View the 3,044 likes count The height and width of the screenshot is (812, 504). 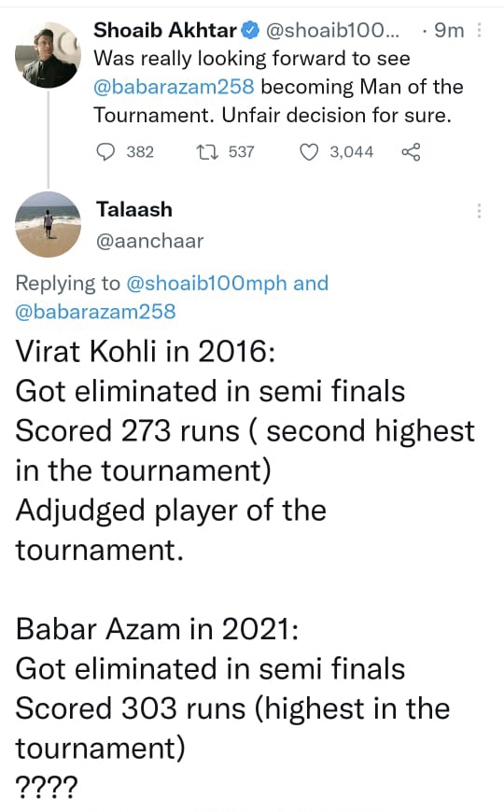coord(352,152)
